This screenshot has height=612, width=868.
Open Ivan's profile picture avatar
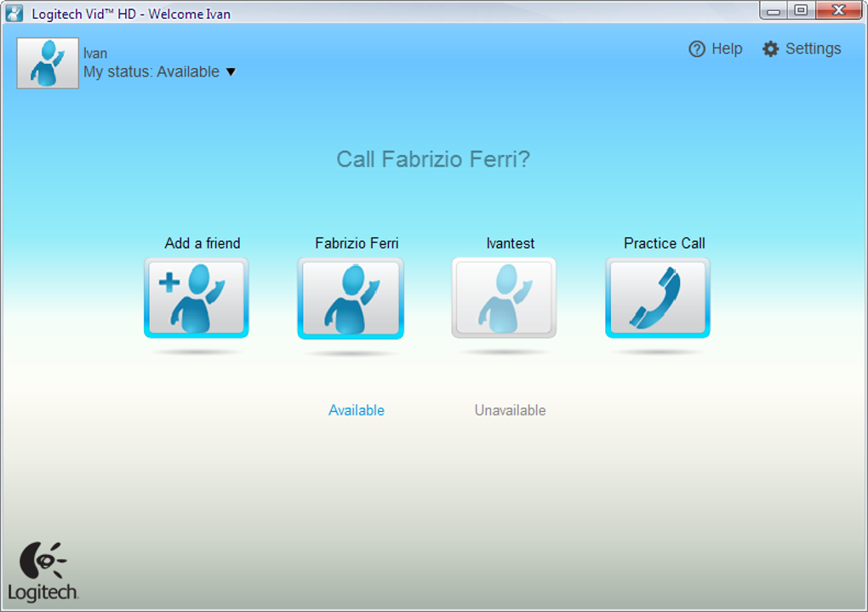point(48,63)
